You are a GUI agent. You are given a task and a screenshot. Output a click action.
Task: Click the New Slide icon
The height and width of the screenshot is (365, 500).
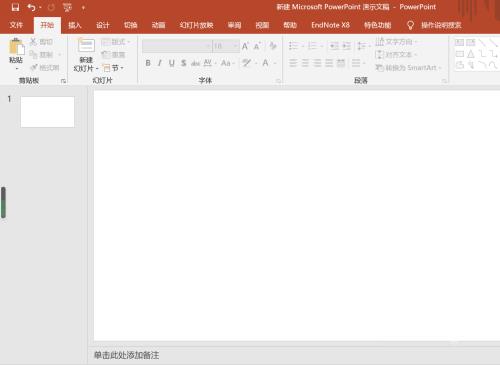pos(86,46)
